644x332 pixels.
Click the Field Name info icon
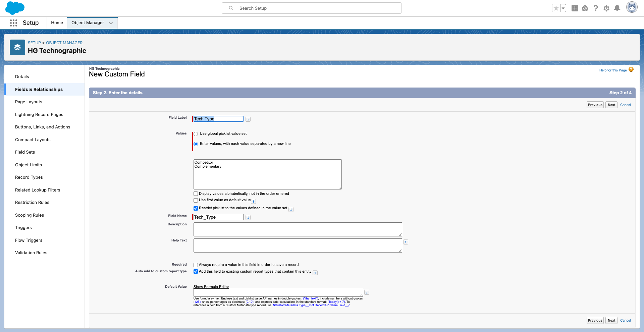click(248, 218)
